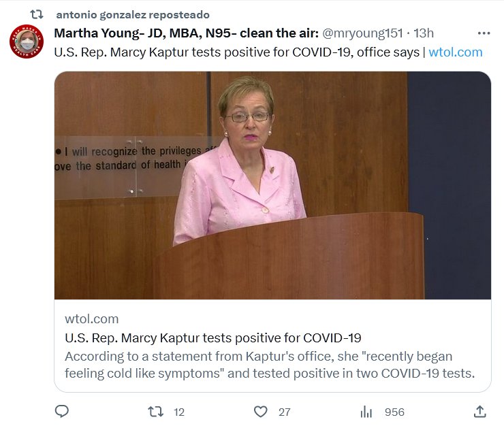The image size is (504, 426).
Task: Click the wtol.com domain label in the card
Action: coord(91,318)
